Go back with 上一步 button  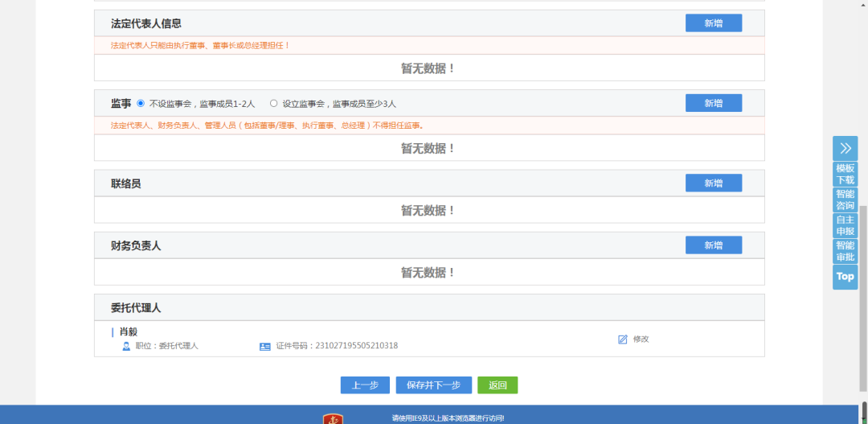(365, 385)
